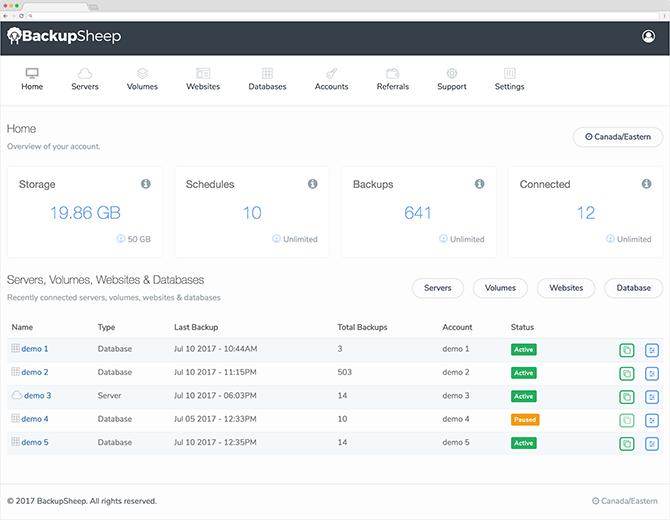Viewport: 670px width, 520px height.
Task: Click the Database filter button
Action: click(x=633, y=288)
